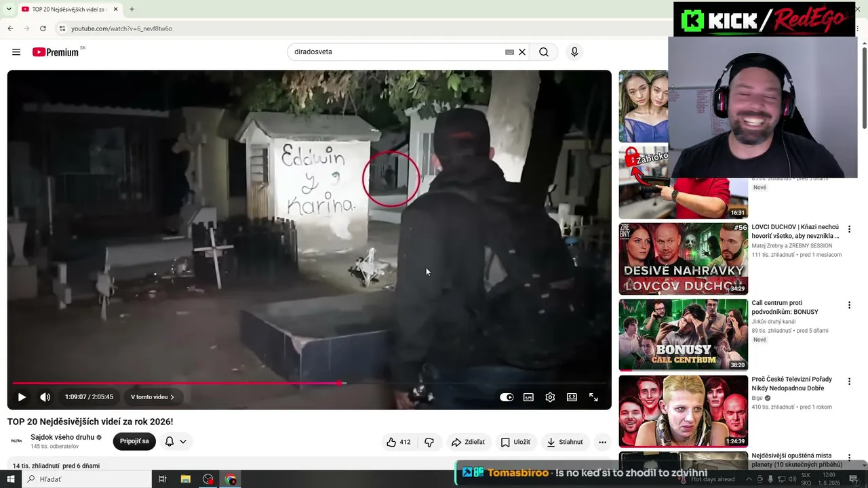Open the Windows Start menu
The width and height of the screenshot is (868, 488).
tap(10, 479)
